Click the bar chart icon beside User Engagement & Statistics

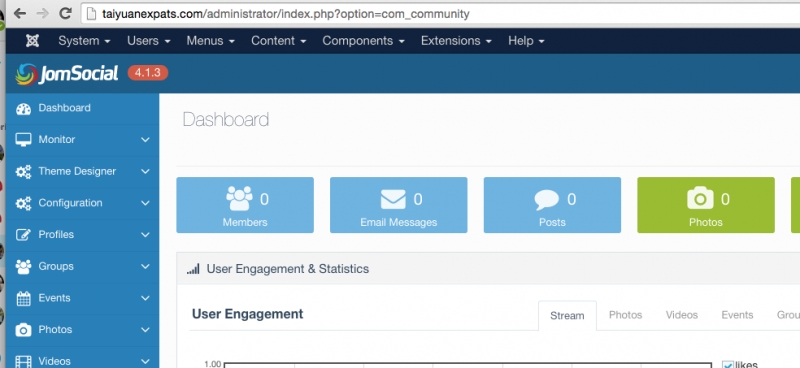pos(193,269)
